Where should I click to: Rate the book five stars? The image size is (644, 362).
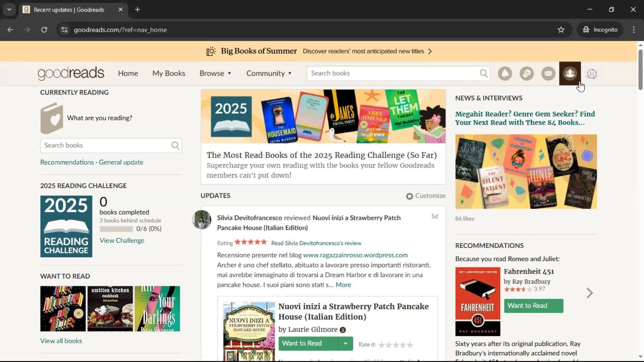tap(410, 345)
